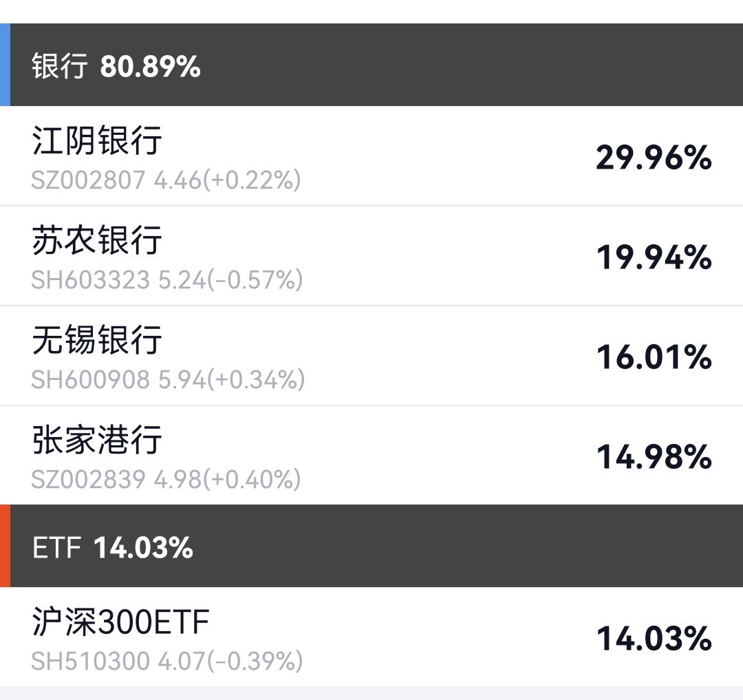Click the 29.96% holding weight
Viewport: 743px width, 700px height.
tap(654, 158)
